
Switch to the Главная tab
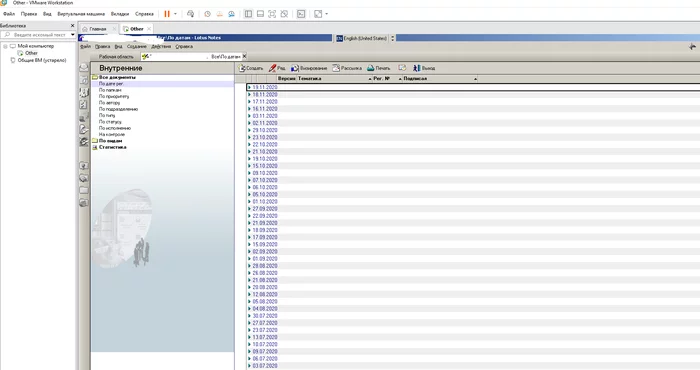98,29
